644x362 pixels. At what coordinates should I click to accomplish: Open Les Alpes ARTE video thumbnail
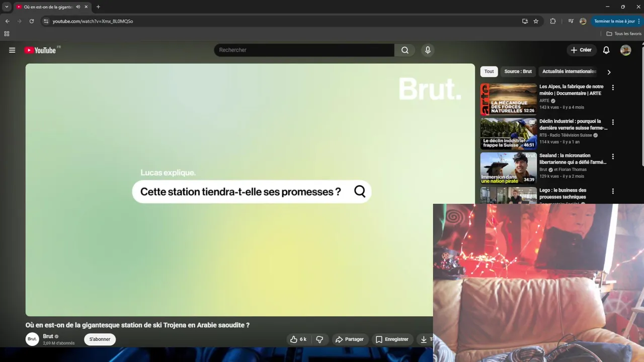pyautogui.click(x=508, y=99)
